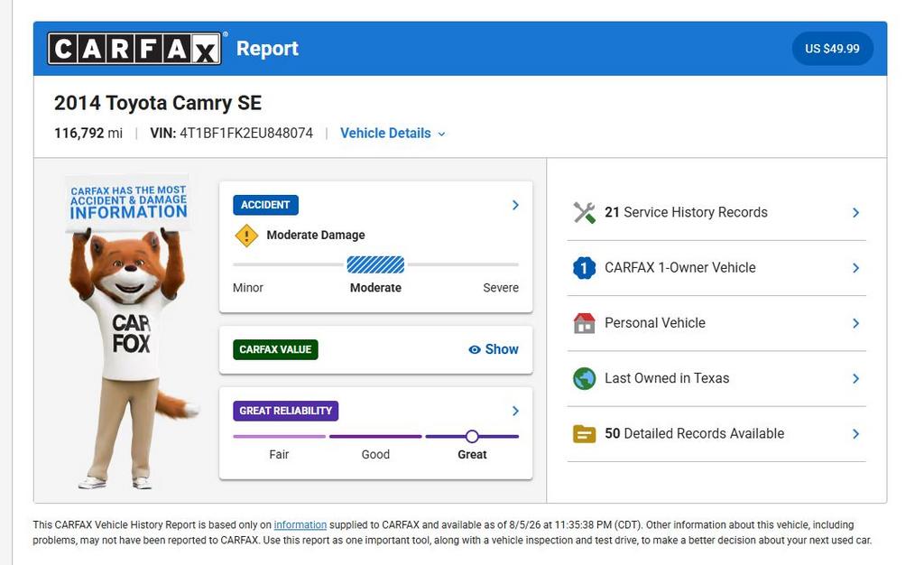Image resolution: width=924 pixels, height=565 pixels.
Task: Open 50 Detailed Records Available
Action: coord(716,434)
